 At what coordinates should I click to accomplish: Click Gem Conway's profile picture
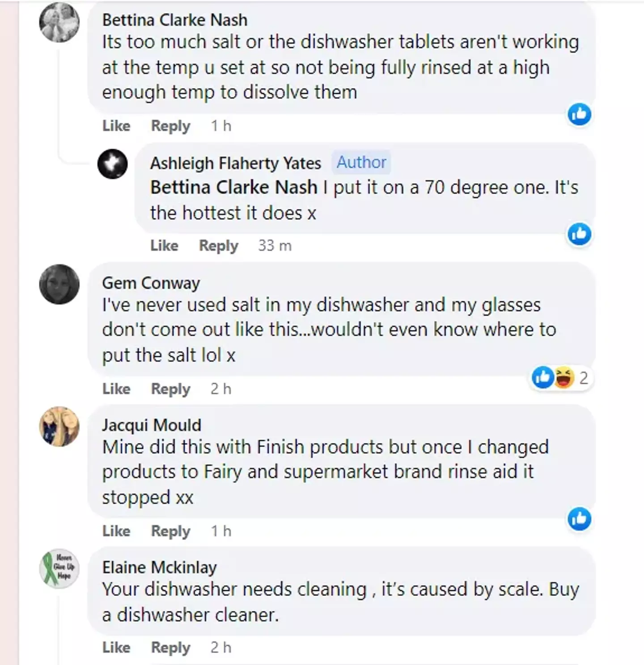(59, 284)
